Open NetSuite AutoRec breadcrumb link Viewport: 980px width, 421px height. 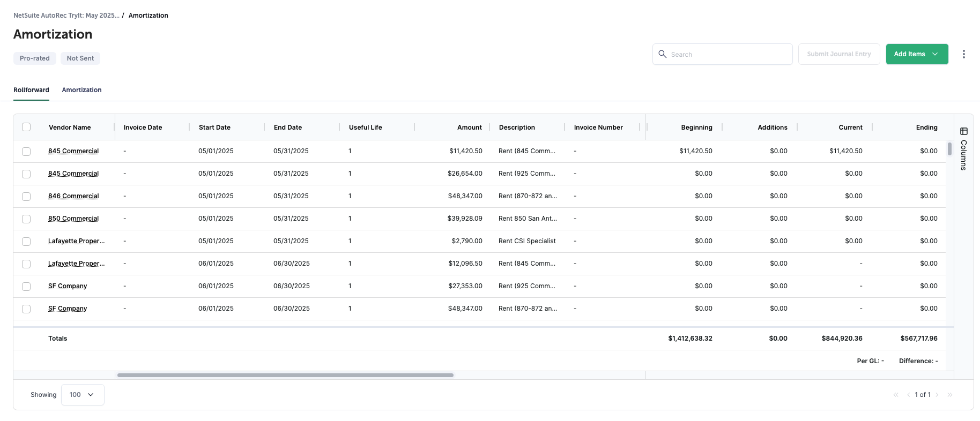click(66, 16)
